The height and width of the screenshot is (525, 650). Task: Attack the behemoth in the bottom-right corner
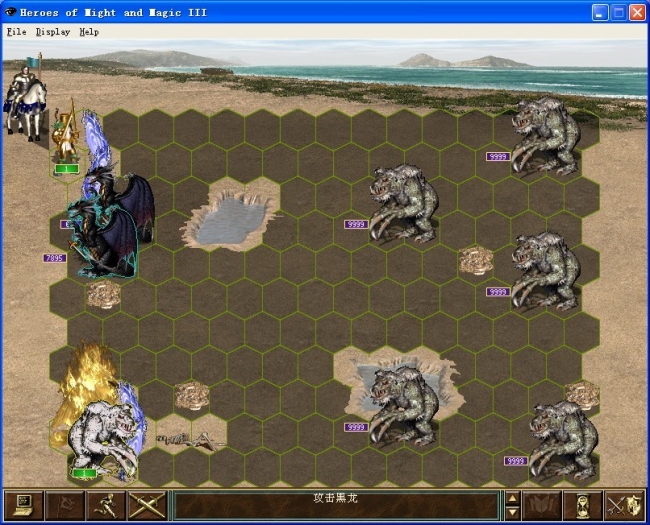point(564,440)
